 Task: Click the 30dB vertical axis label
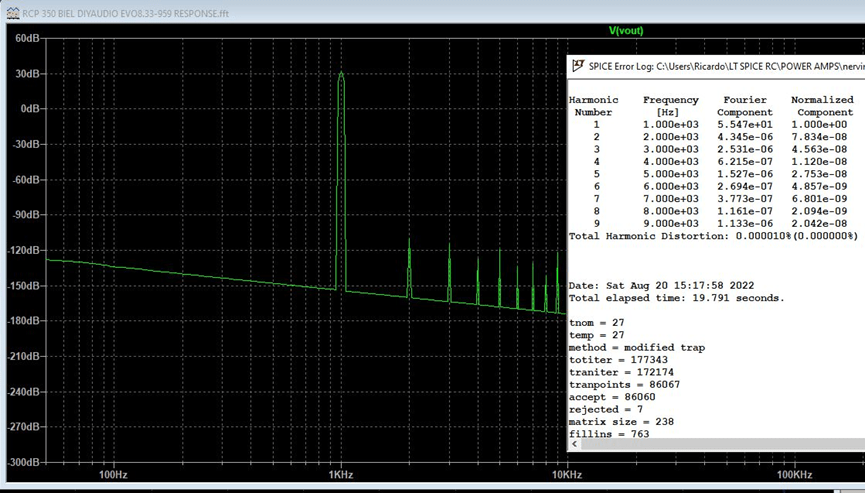(x=27, y=73)
